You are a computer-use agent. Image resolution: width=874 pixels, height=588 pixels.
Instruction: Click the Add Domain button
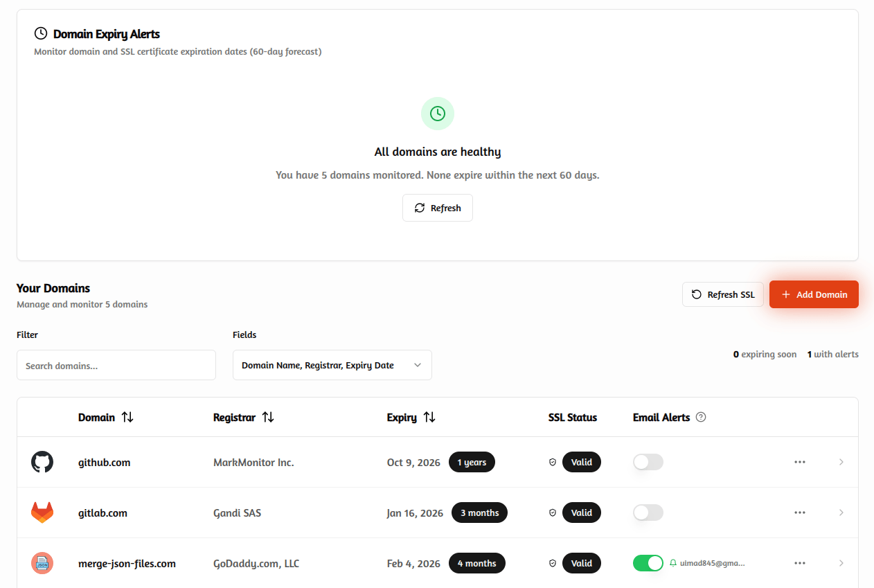pos(814,294)
